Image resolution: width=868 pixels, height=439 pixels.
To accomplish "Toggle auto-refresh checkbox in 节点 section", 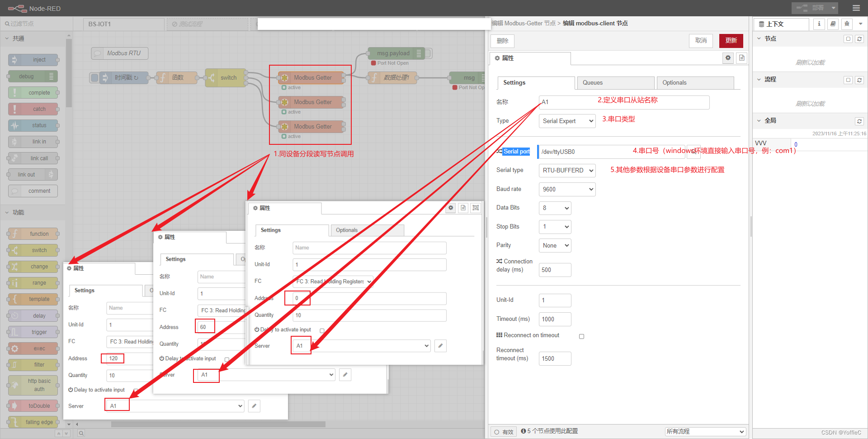I will [848, 39].
